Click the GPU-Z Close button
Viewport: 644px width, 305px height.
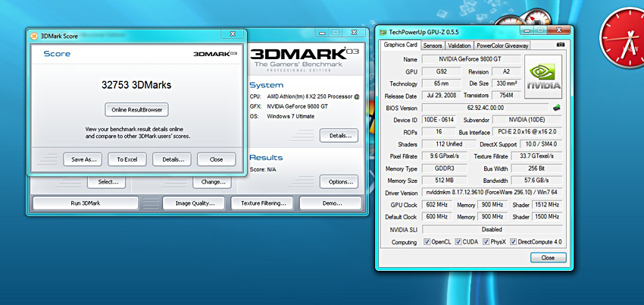(x=549, y=258)
